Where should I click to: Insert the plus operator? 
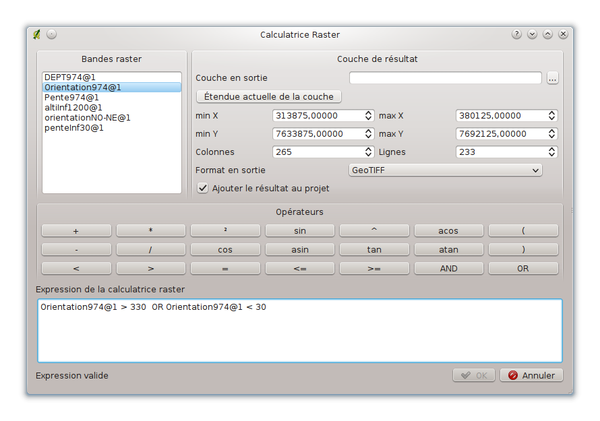pyautogui.click(x=76, y=230)
